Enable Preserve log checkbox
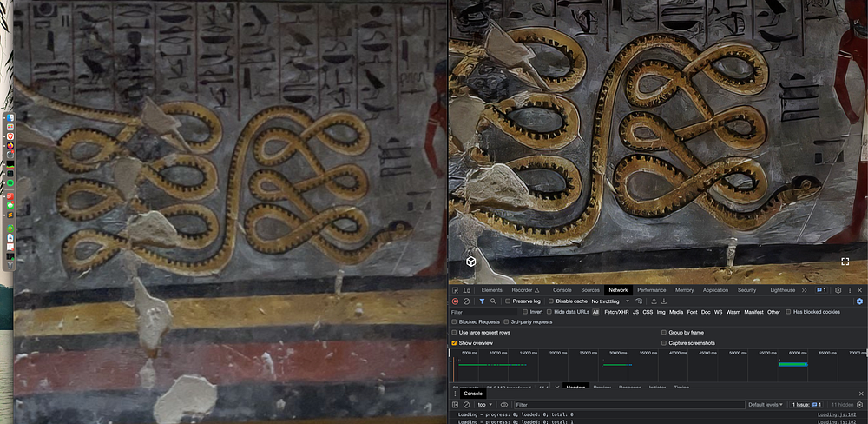 508,301
